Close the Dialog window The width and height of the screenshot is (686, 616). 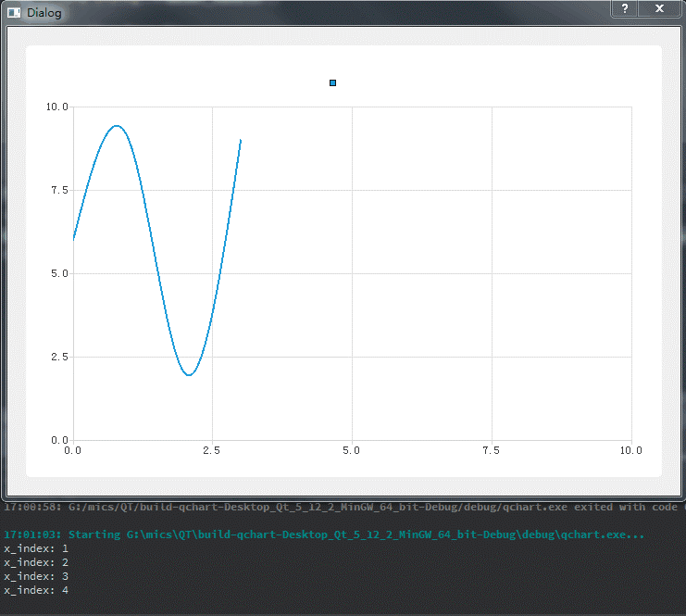tap(659, 8)
